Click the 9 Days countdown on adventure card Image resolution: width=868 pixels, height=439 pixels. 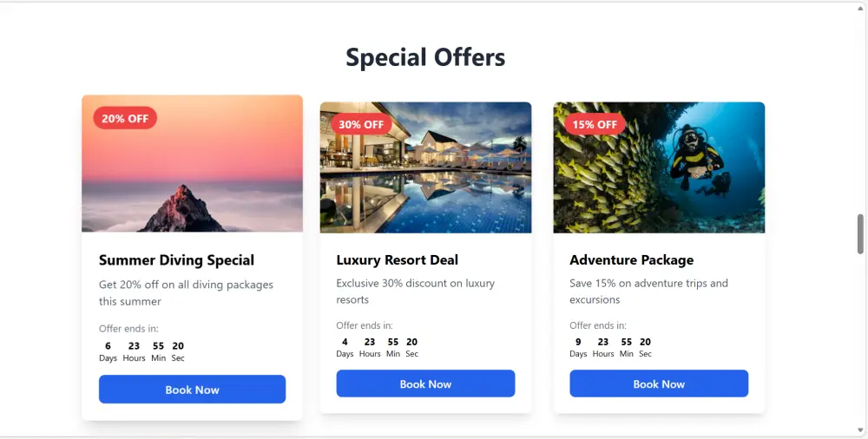(578, 348)
